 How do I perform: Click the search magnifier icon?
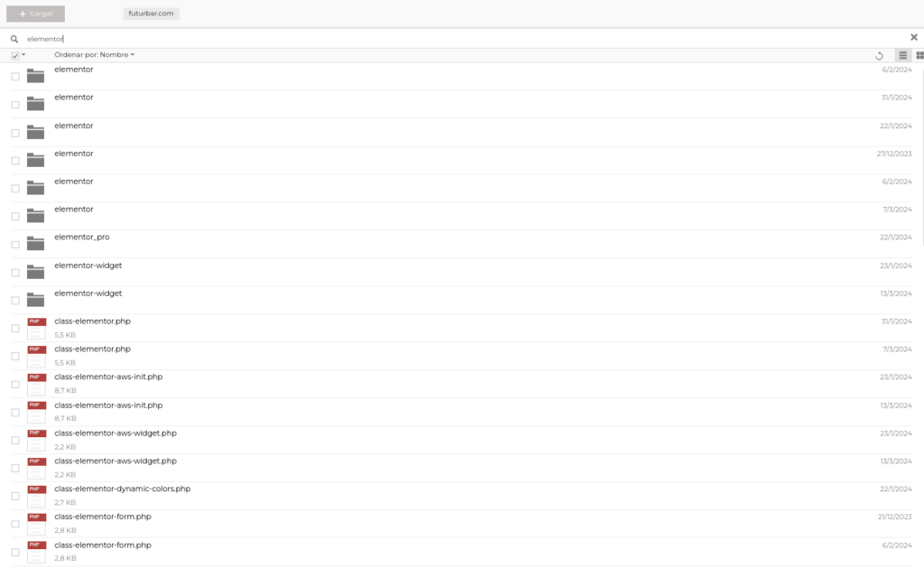(14, 39)
